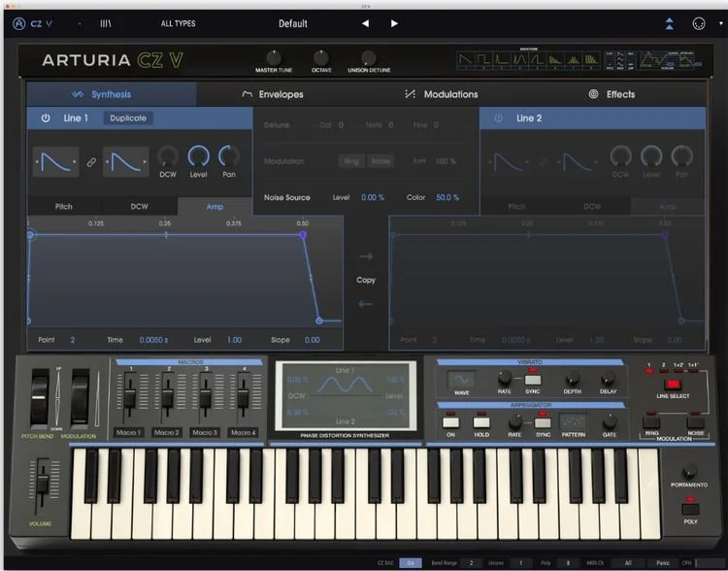The height and width of the screenshot is (571, 728).
Task: Select Line 1 second waveform display
Action: point(126,161)
